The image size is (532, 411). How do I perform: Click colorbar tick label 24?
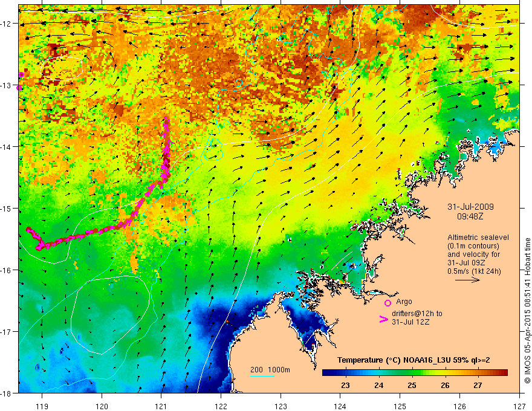378,385
